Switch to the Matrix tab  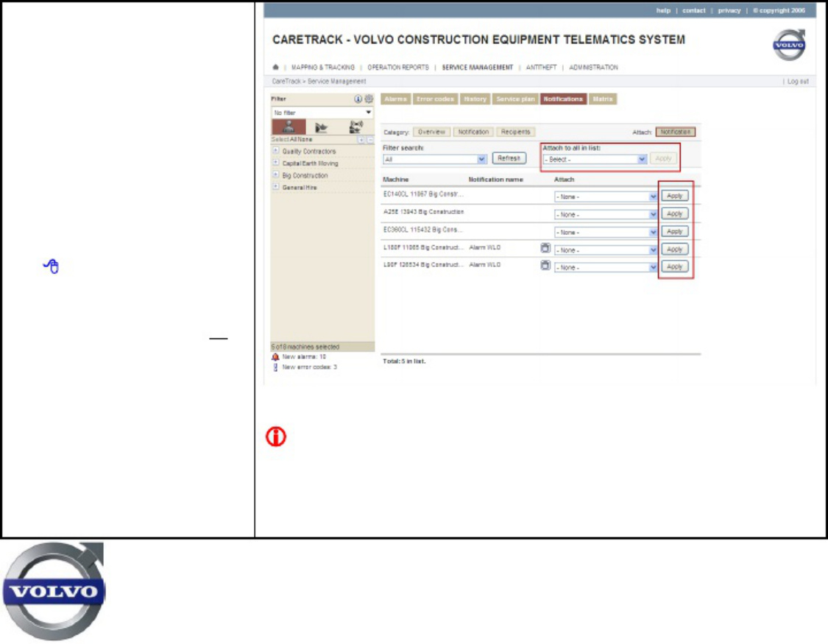click(x=603, y=99)
